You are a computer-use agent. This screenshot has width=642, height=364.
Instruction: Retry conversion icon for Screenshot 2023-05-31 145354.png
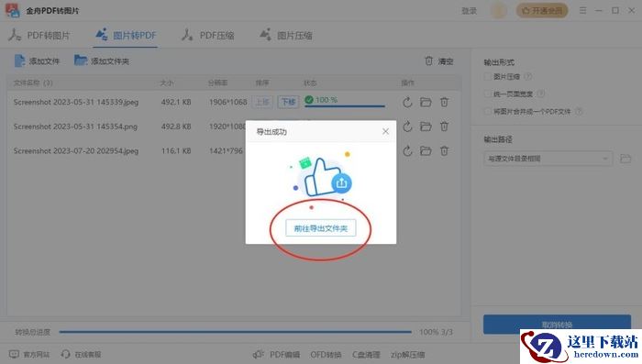tap(407, 127)
